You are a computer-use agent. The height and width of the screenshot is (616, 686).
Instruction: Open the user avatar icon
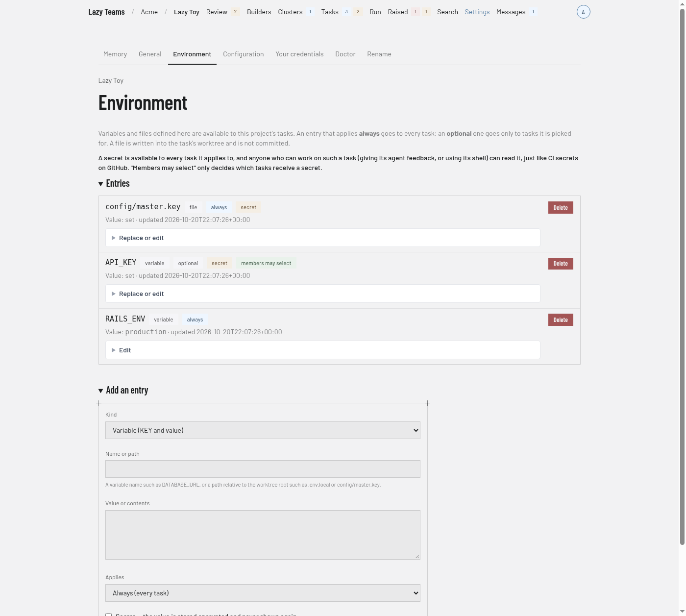583,12
